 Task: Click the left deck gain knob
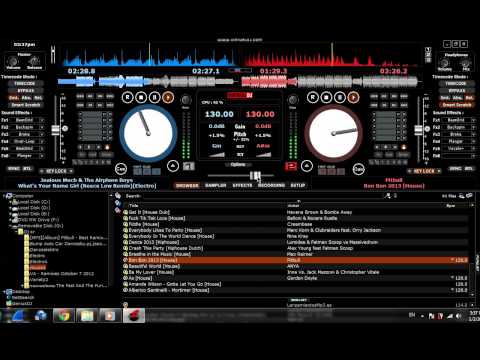pos(186,99)
